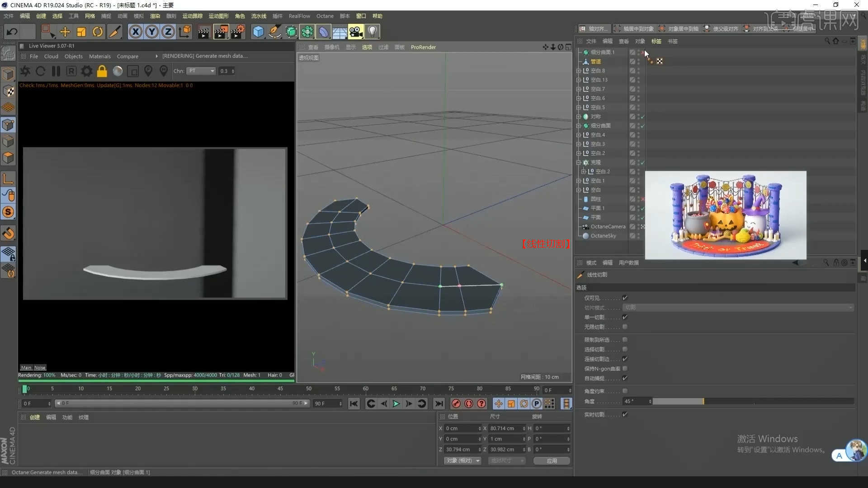Open the spline Pen tool icon
The image size is (868, 488).
pyautogui.click(x=274, y=32)
